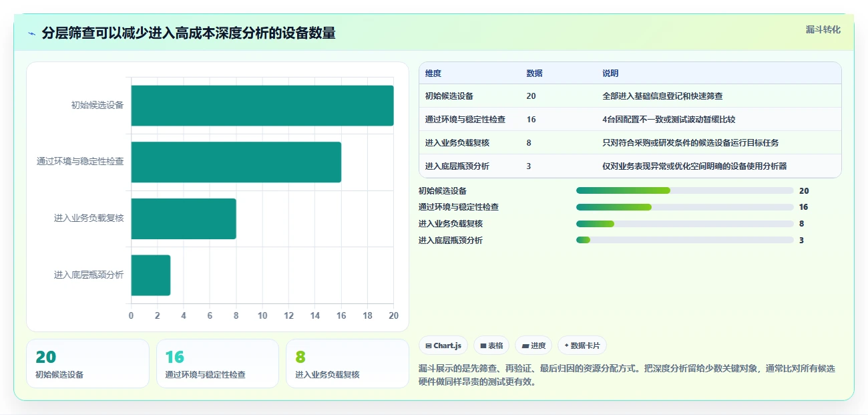This screenshot has width=868, height=415.
Task: Click chart y-axis label 进入业务负载复核
Action: pos(89,219)
